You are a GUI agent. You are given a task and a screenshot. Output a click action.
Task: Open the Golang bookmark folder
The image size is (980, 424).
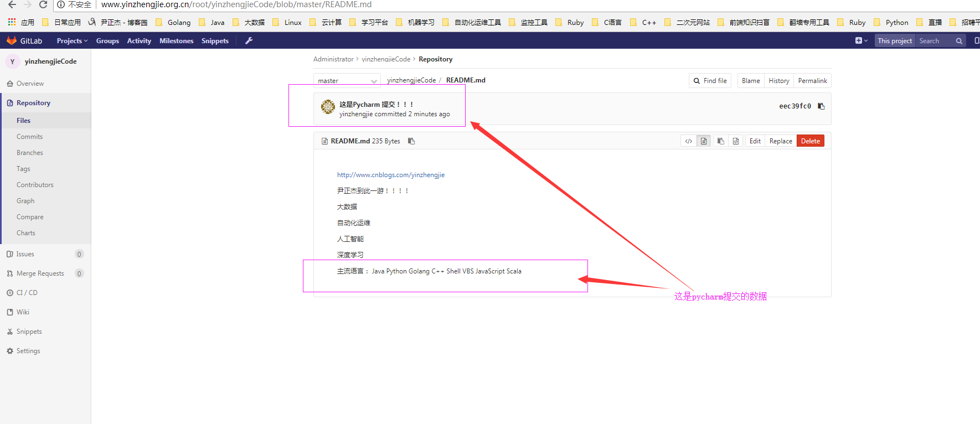173,22
